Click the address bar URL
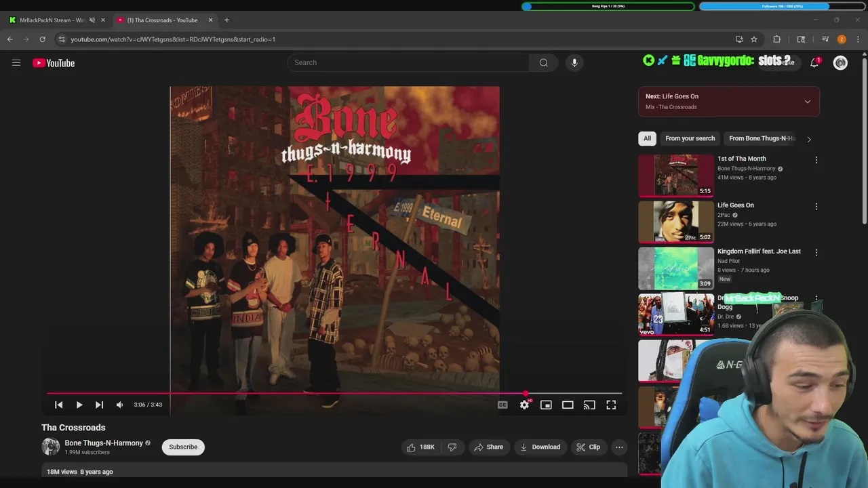The width and height of the screenshot is (868, 488). (x=173, y=39)
